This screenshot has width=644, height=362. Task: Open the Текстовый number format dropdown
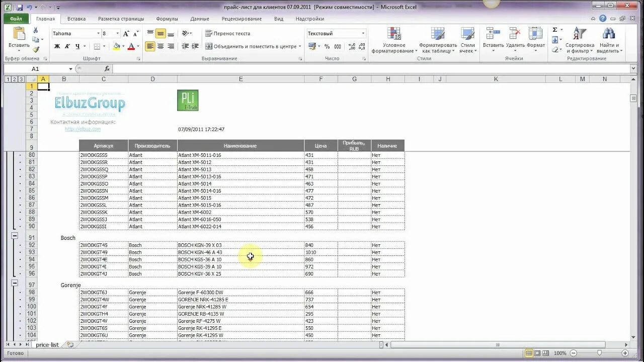pyautogui.click(x=363, y=34)
